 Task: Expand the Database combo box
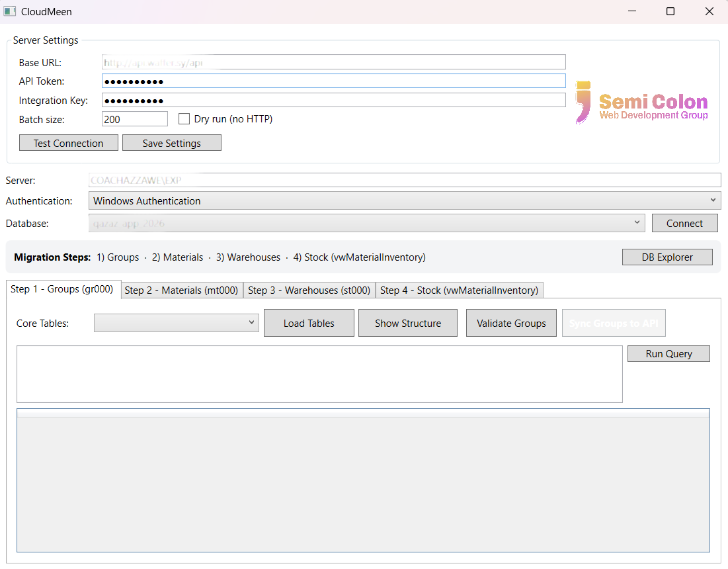click(x=366, y=223)
